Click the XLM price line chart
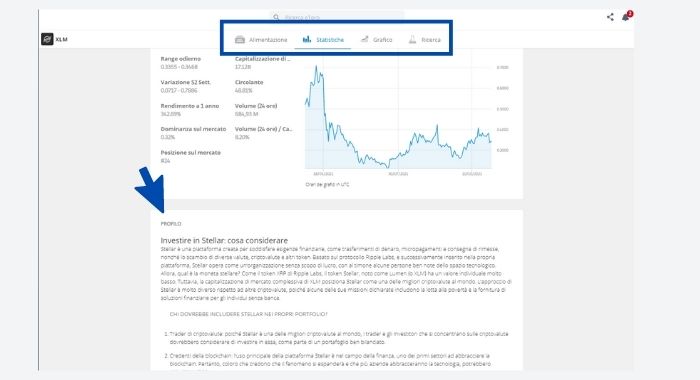This screenshot has height=380, width=700. pos(398,117)
